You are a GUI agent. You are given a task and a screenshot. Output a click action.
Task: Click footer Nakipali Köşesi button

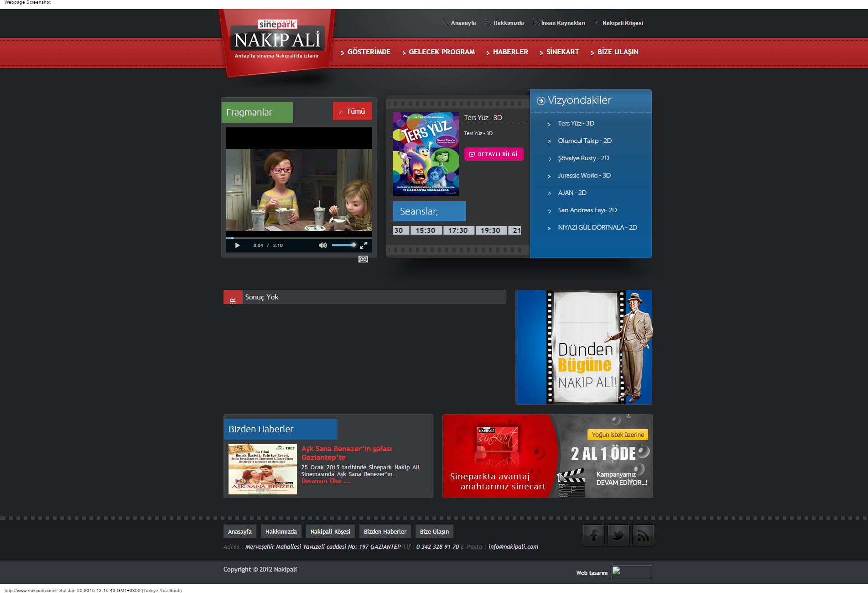click(x=330, y=531)
